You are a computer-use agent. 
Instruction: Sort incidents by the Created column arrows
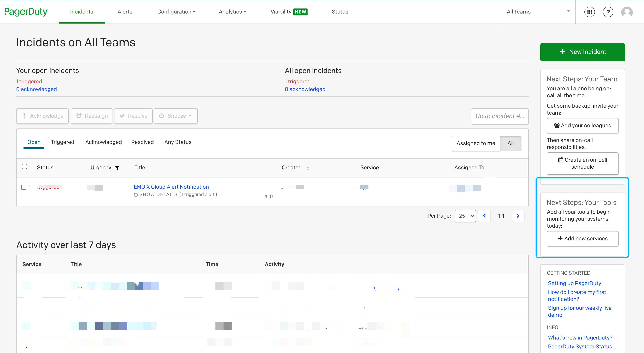tap(308, 168)
